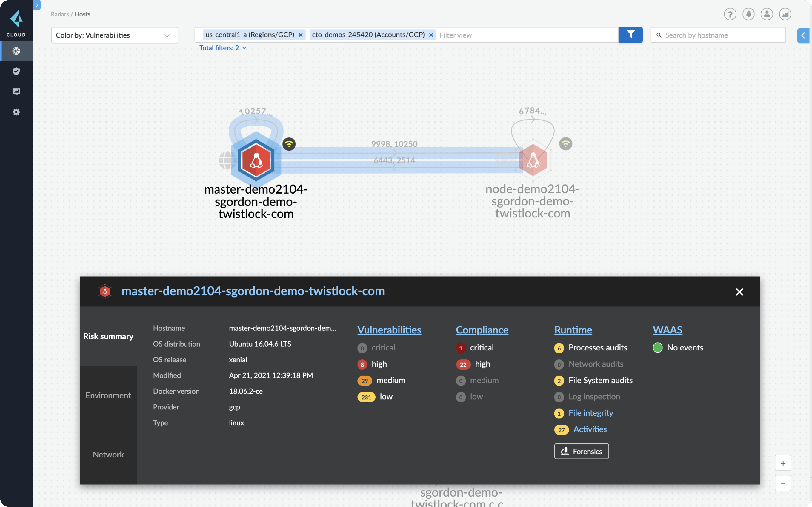Open Runtime tab in risk summary

tap(573, 330)
